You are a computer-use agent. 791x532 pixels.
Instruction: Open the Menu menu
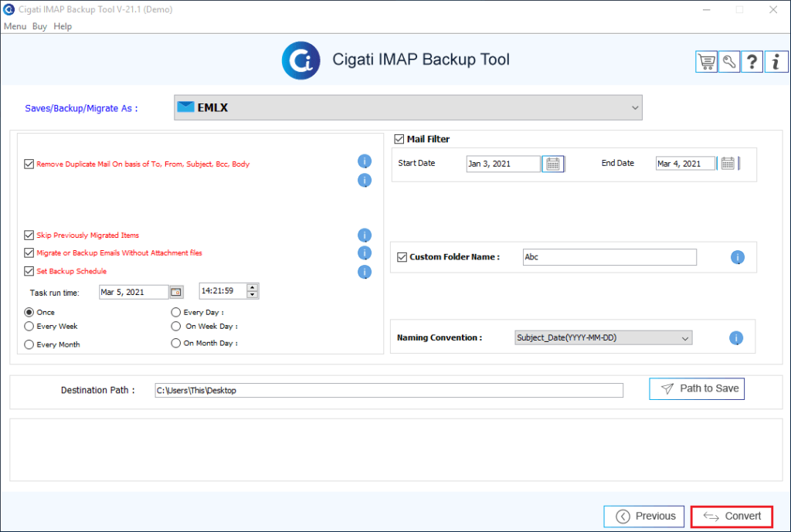(15, 26)
